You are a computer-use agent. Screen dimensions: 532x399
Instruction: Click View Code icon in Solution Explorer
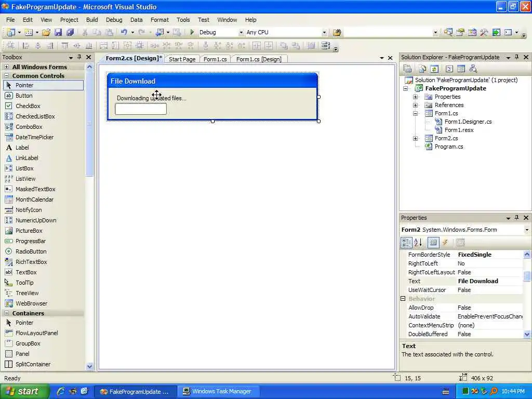point(449,69)
